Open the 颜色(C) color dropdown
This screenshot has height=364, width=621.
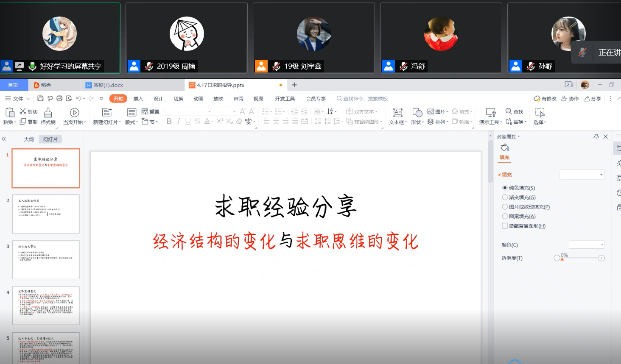tap(586, 245)
